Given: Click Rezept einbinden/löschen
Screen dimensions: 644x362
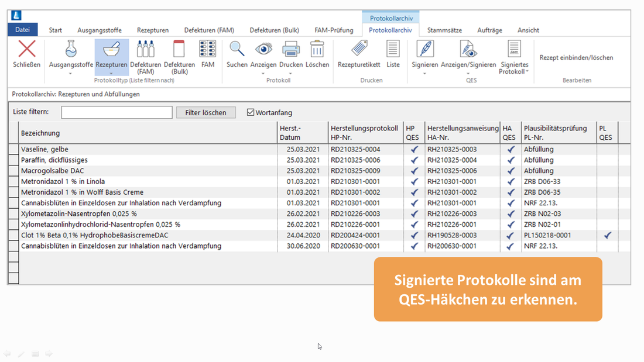Looking at the screenshot, I should pos(576,58).
